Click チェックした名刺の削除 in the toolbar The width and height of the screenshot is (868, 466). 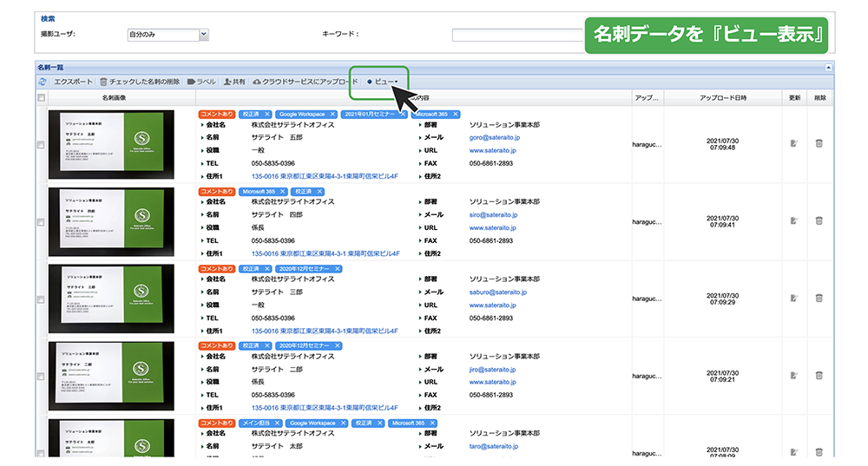click(x=140, y=82)
